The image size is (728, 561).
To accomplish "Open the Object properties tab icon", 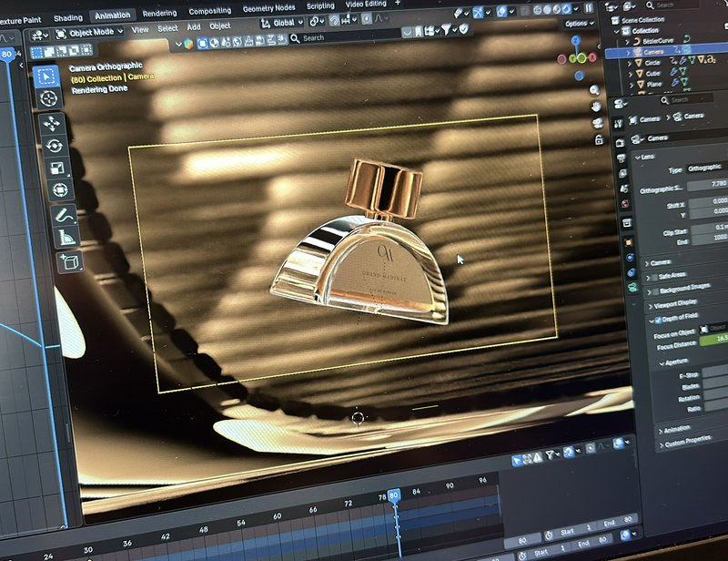I will pyautogui.click(x=628, y=242).
